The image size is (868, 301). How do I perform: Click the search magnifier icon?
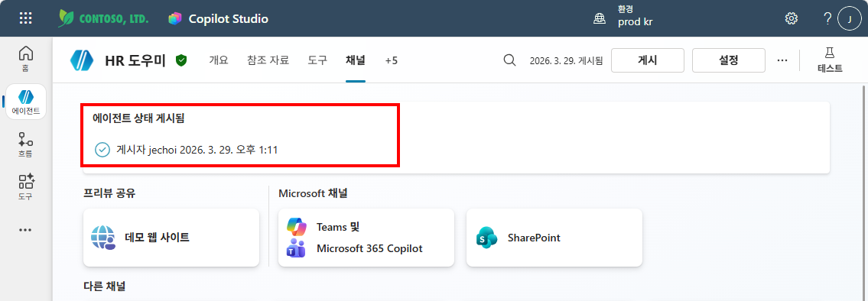pos(509,60)
